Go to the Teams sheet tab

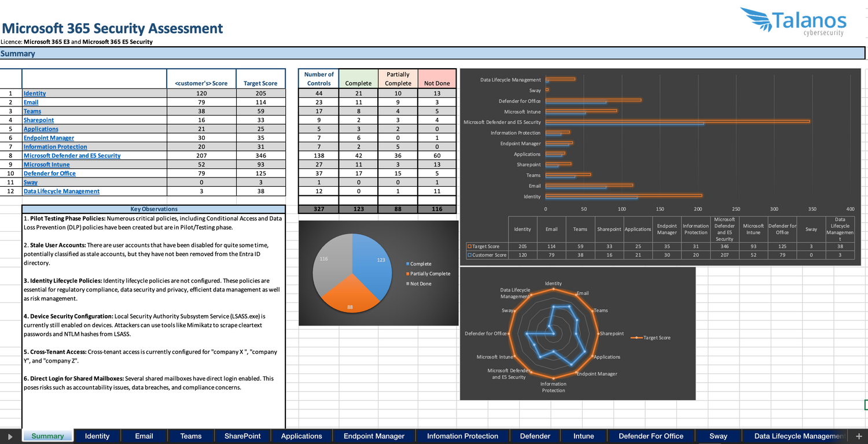[191, 436]
